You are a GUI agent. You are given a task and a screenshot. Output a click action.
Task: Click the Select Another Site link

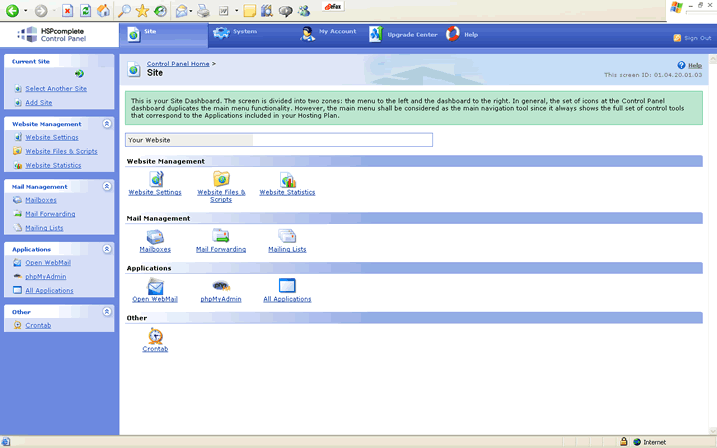pyautogui.click(x=56, y=89)
